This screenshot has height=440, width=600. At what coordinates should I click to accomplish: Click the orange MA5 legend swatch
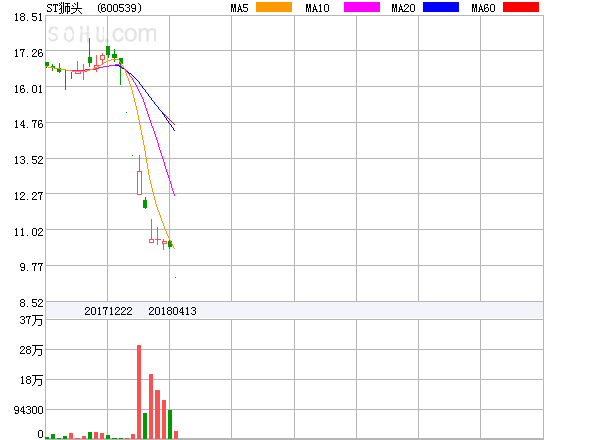pyautogui.click(x=274, y=7)
